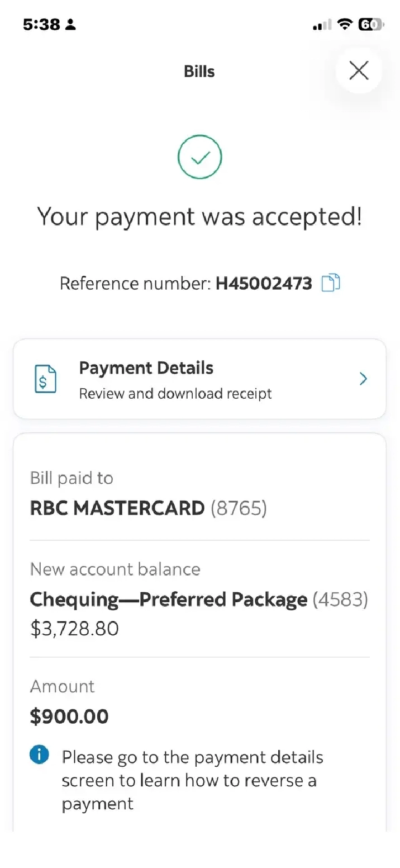Image resolution: width=400 pixels, height=868 pixels.
Task: Tap RBC MASTERCARD payee name
Action: tap(117, 508)
